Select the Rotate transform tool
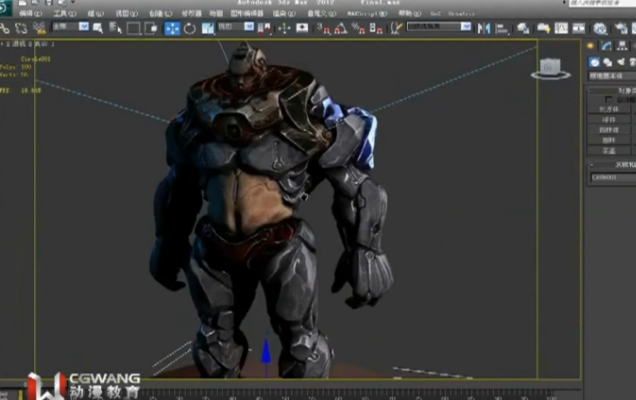This screenshot has height=400, width=636. pos(189,28)
